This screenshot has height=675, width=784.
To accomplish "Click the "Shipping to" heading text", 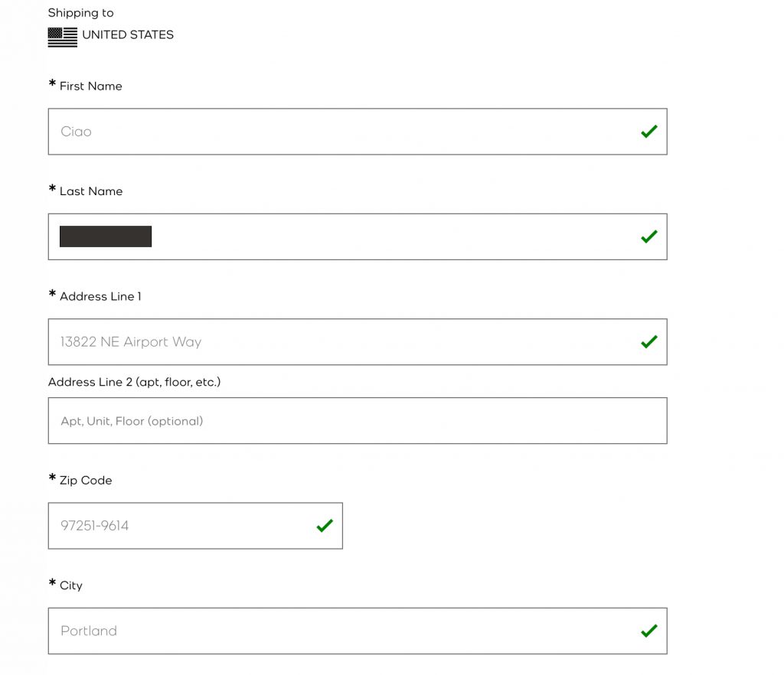I will coord(80,13).
